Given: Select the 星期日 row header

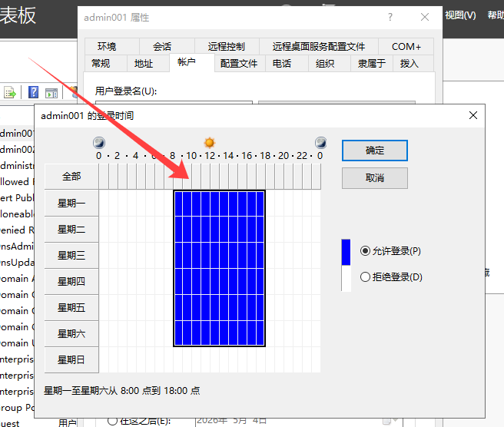Looking at the screenshot, I should pos(71,359).
